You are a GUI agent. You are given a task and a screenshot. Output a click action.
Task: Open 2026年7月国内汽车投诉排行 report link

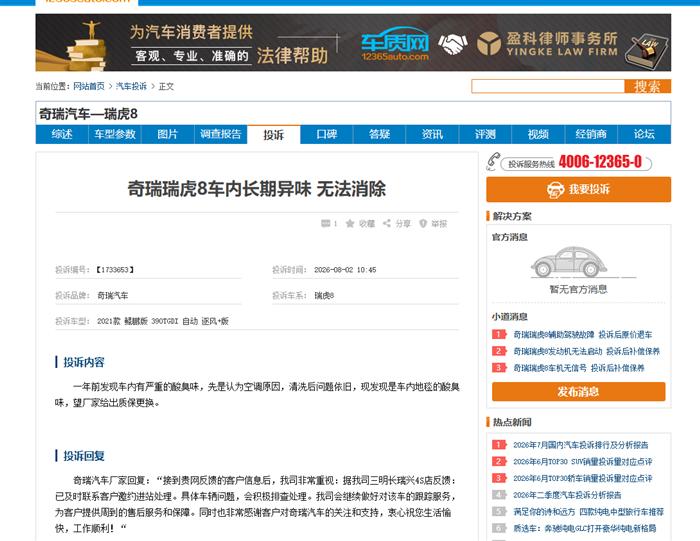click(581, 445)
